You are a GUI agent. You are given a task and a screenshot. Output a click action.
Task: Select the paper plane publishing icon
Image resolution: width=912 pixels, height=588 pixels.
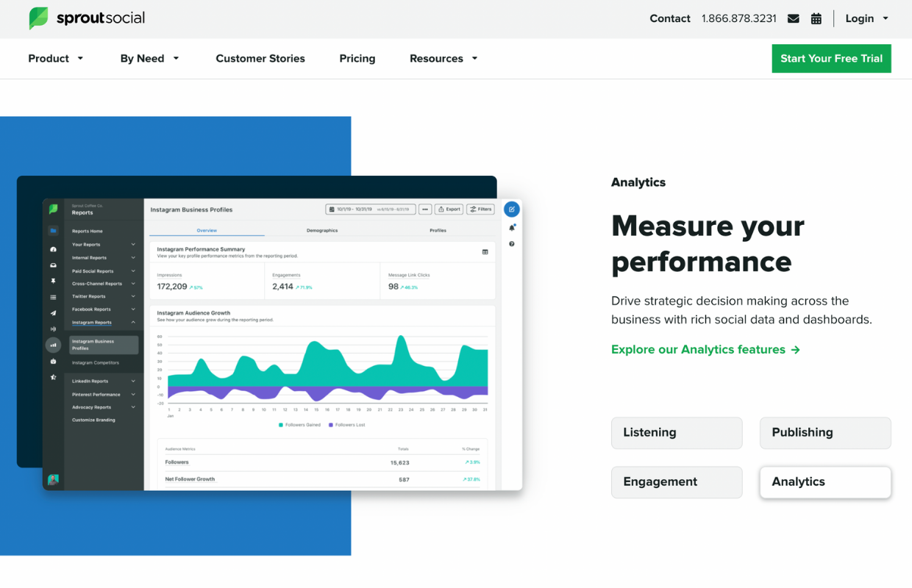coord(53,313)
